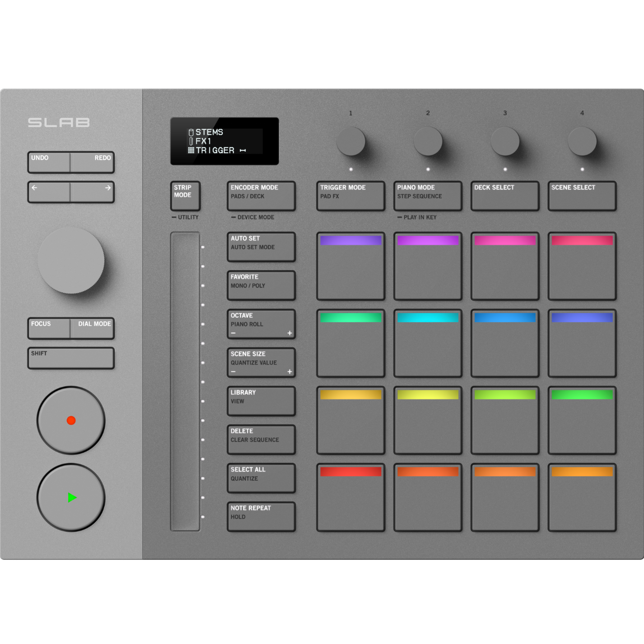Click the right arrow navigation button
The image size is (644, 644).
point(93,192)
